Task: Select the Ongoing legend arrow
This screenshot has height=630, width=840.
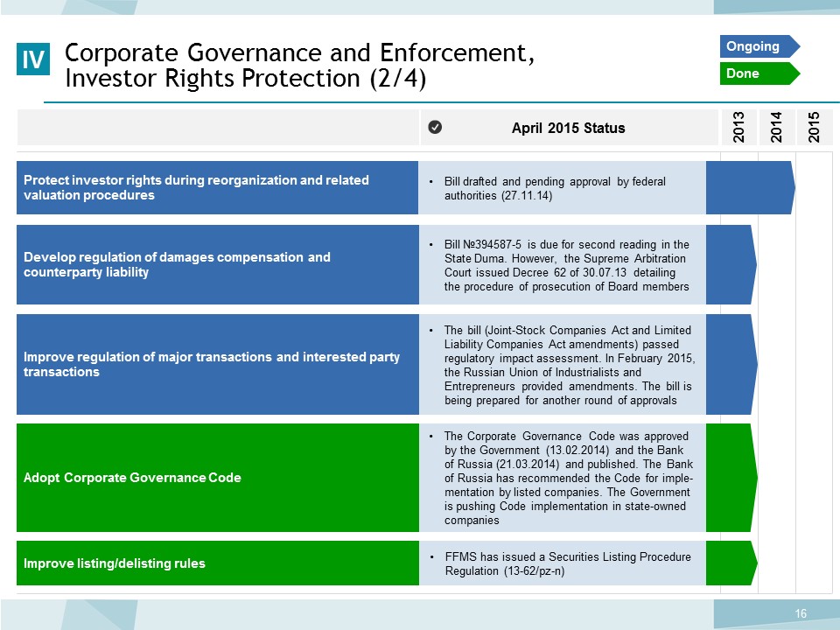Action: coord(759,46)
